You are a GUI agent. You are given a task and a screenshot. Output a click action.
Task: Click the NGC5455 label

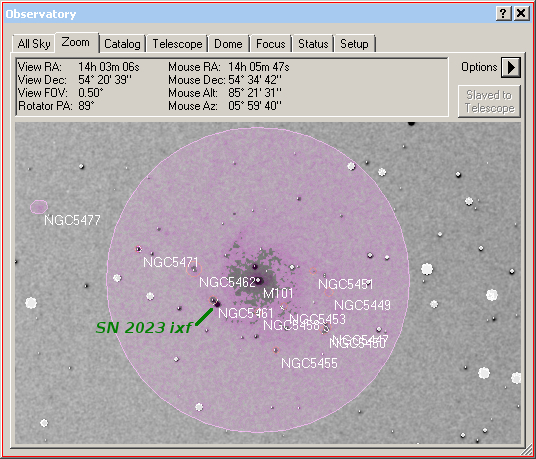(309, 363)
